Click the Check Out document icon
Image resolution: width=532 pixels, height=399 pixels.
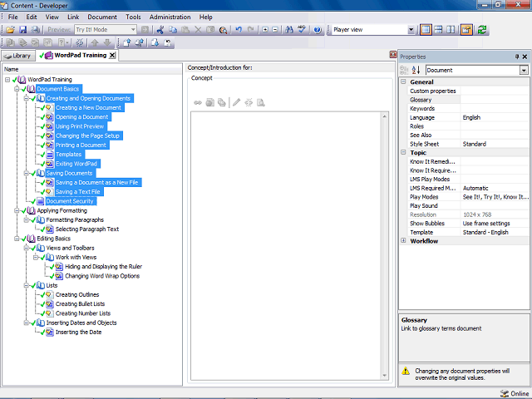coord(155,42)
